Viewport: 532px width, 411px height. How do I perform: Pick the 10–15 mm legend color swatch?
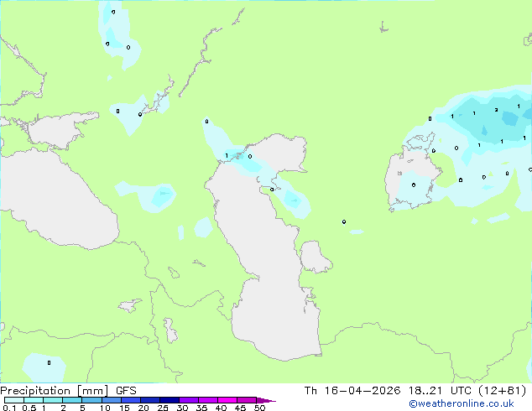112,400
